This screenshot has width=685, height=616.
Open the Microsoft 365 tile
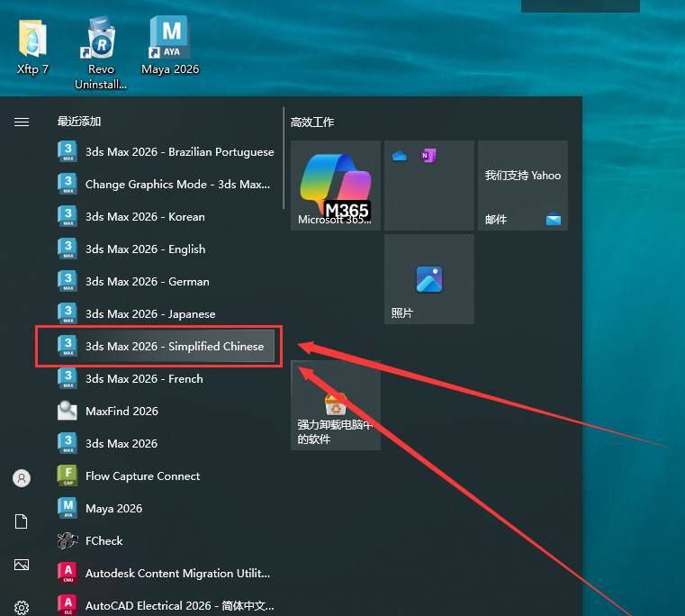point(336,186)
